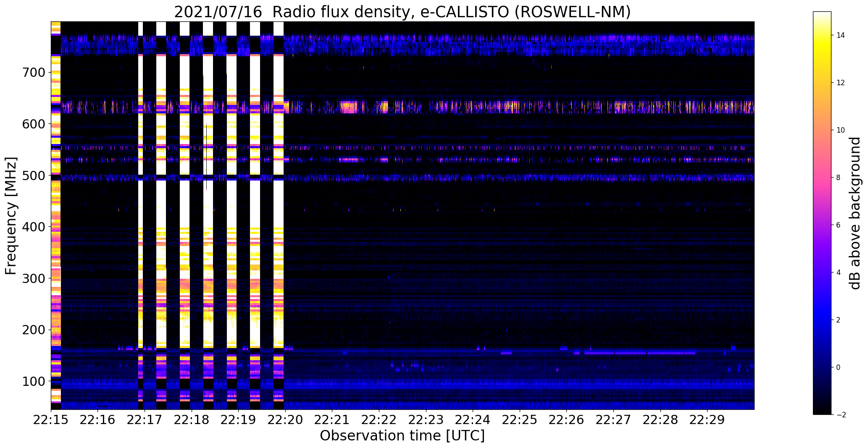
Task: Click the 22:15 time tick label
Action: click(51, 419)
